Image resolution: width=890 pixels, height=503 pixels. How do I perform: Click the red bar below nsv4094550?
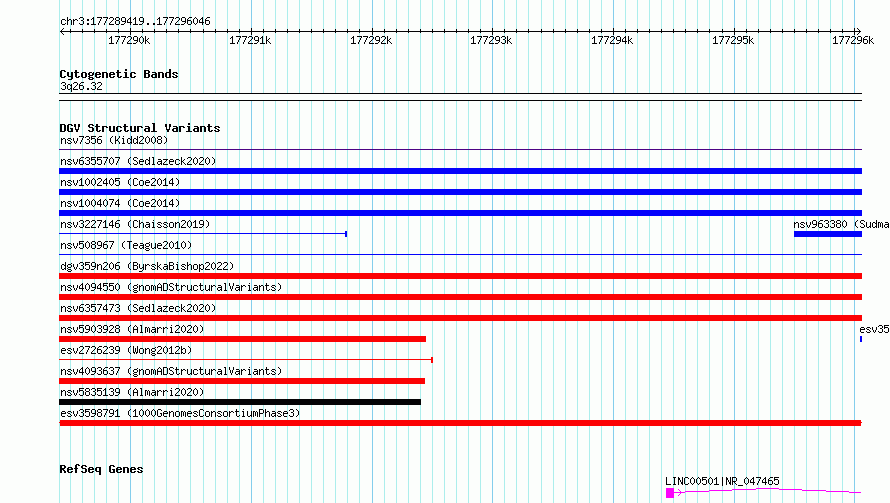pos(460,297)
